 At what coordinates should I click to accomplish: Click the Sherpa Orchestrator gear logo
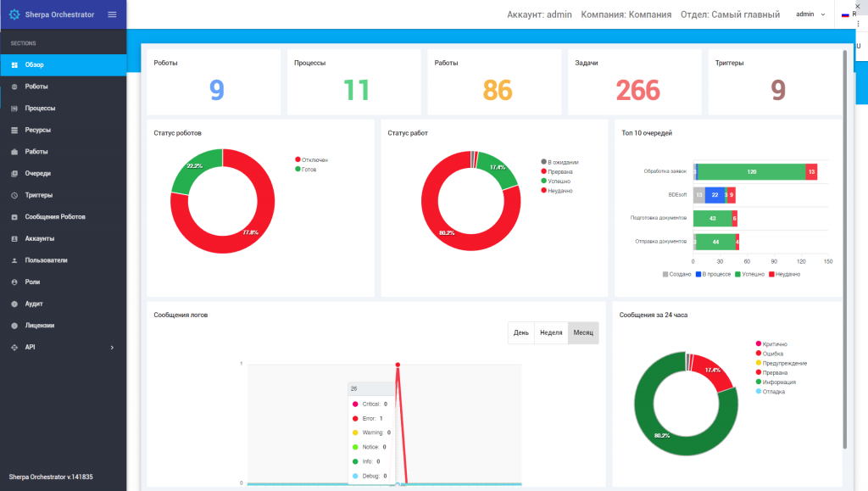(x=14, y=14)
